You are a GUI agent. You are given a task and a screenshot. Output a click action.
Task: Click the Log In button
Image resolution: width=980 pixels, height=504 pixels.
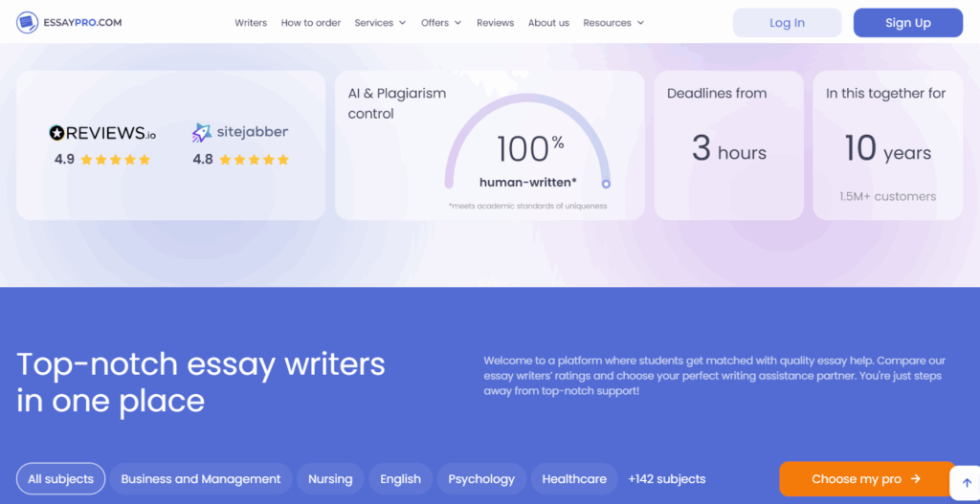[787, 23]
